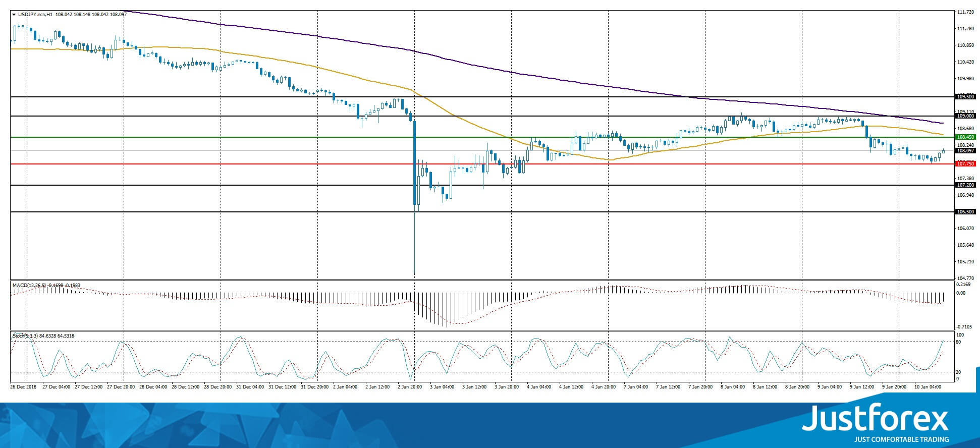Screen dimensions: 980x448
Task: Click the 8 Jan 12:00 time label
Action: pos(765,387)
